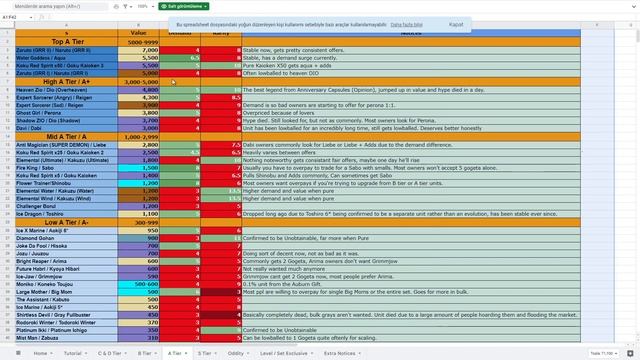The width and height of the screenshot is (640, 360).
Task: Dismiss the notification with Kapat
Action: click(x=456, y=24)
